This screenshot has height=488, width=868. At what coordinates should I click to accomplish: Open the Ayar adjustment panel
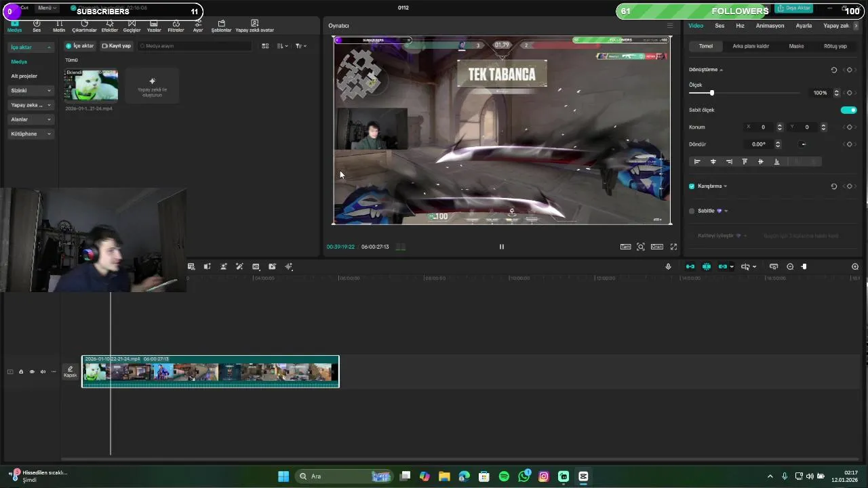[198, 26]
